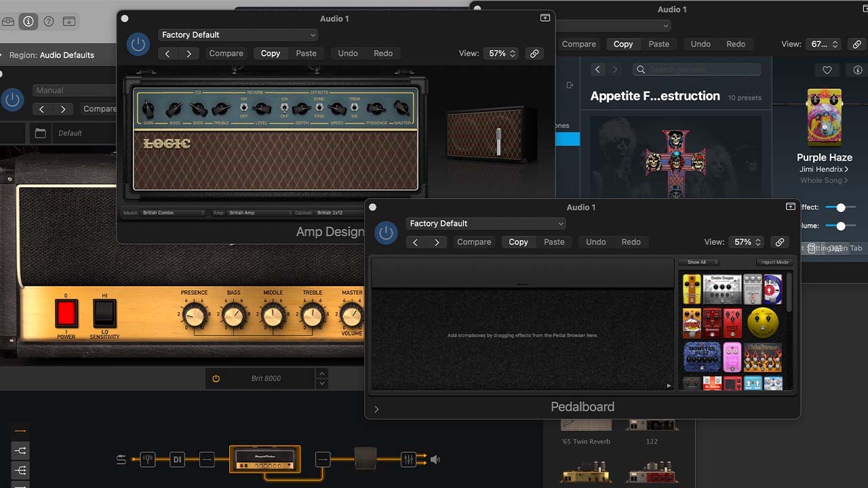Click the Effect level slider
This screenshot has width=868, height=488.
coord(841,207)
